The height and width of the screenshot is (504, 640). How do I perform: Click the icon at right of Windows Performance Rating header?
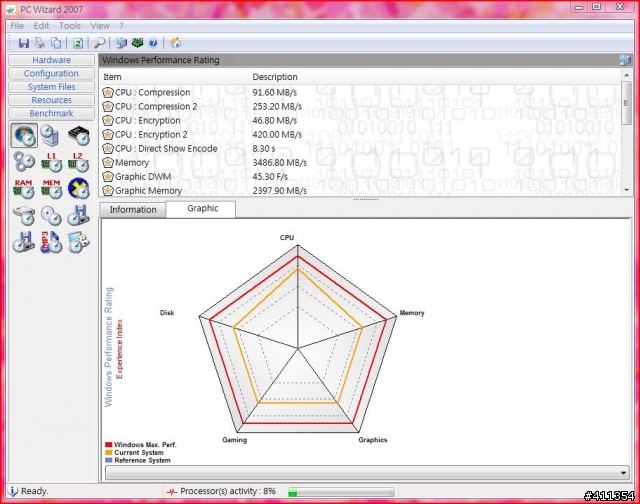click(x=624, y=60)
